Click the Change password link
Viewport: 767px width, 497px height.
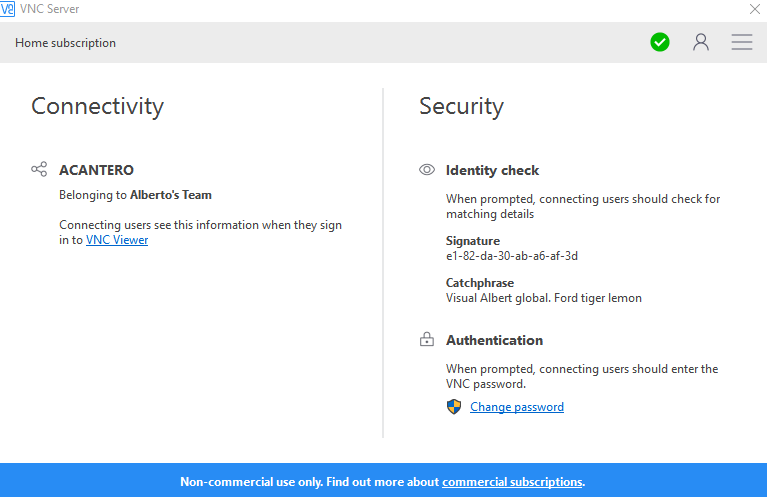(517, 407)
